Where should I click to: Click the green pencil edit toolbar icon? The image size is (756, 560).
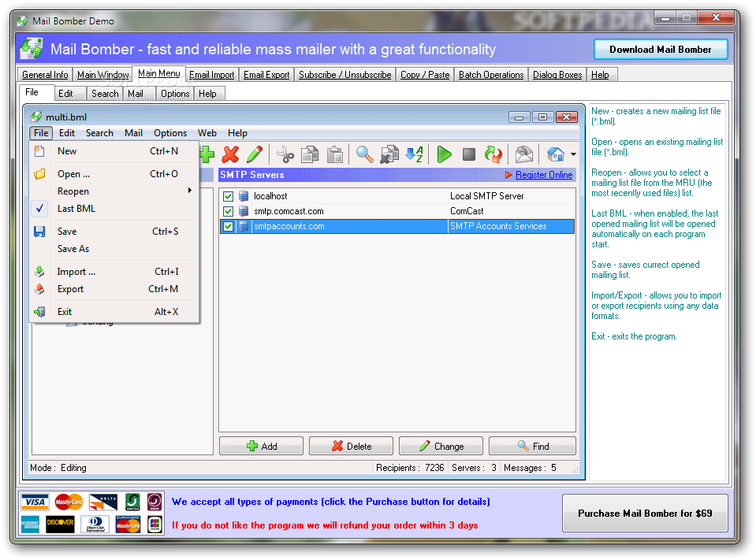click(x=255, y=154)
